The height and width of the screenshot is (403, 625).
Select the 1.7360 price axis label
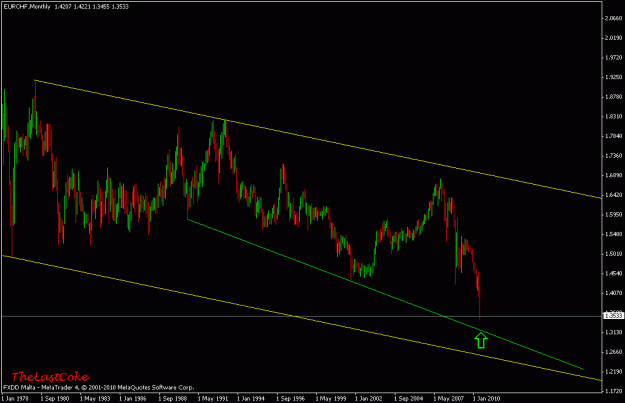point(613,156)
